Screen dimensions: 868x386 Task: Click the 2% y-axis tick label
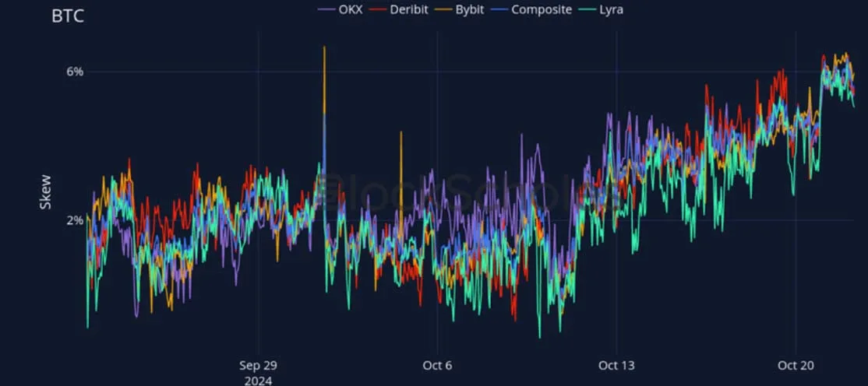(75, 221)
